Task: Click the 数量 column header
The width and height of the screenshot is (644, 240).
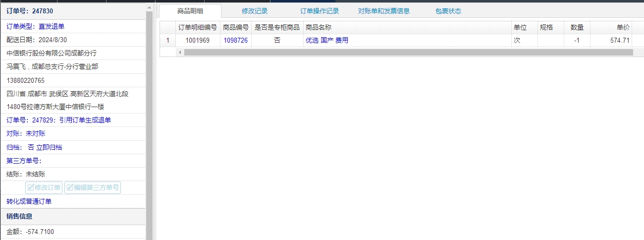Action: tap(577, 28)
